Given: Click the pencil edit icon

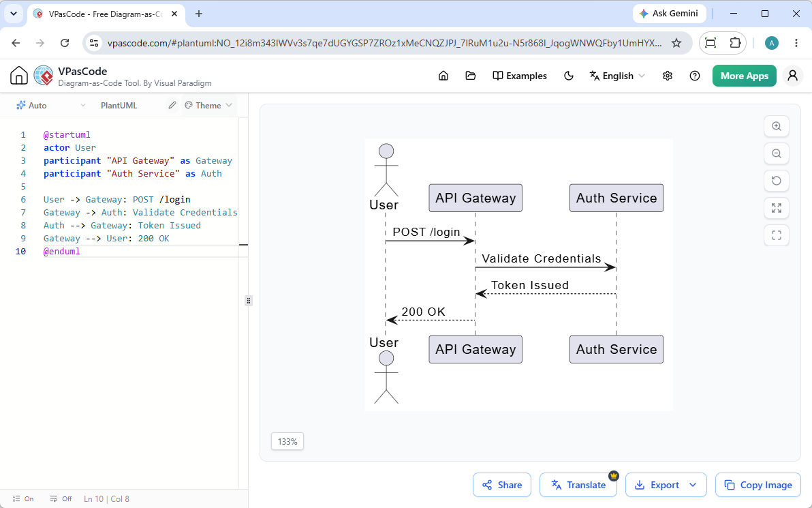Looking at the screenshot, I should [172, 105].
